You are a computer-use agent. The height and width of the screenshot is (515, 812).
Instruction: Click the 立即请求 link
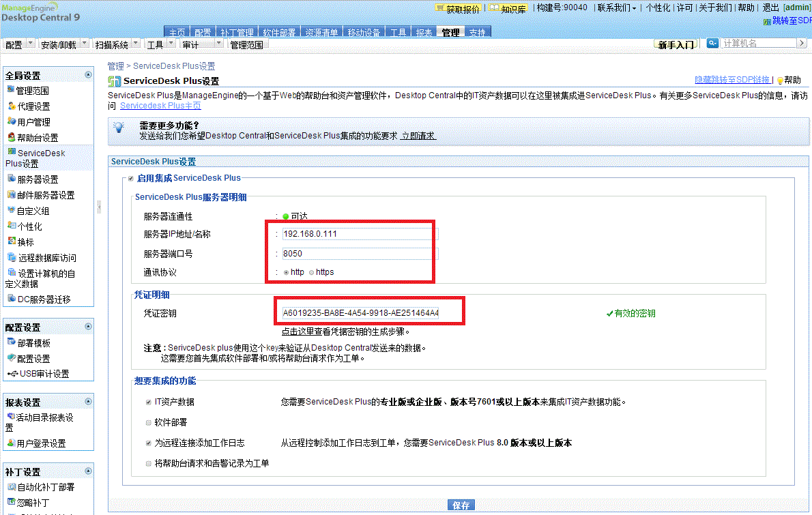[x=418, y=136]
